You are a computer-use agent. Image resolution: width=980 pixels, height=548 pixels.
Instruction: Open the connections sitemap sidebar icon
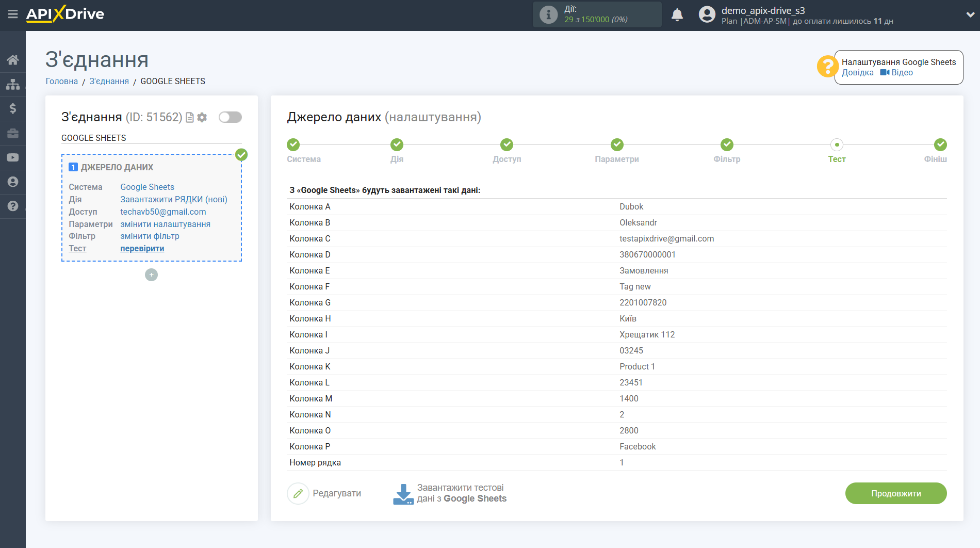click(13, 84)
